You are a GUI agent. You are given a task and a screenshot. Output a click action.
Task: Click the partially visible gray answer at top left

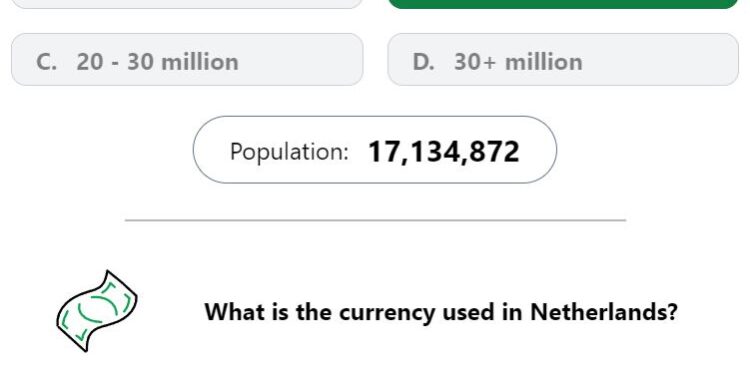click(187, 4)
